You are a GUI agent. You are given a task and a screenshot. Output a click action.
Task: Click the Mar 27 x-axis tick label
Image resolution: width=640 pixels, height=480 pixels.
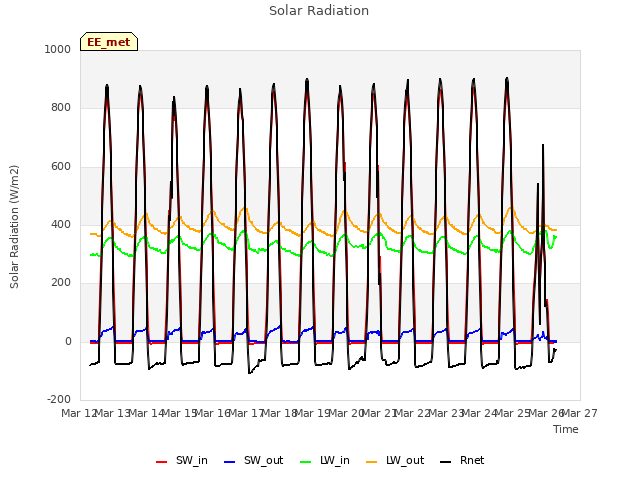580,413
